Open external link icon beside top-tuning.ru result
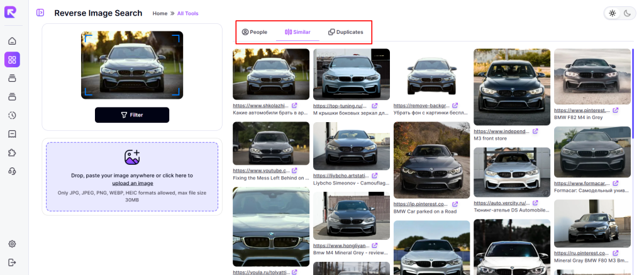The image size is (644, 275). pyautogui.click(x=374, y=106)
